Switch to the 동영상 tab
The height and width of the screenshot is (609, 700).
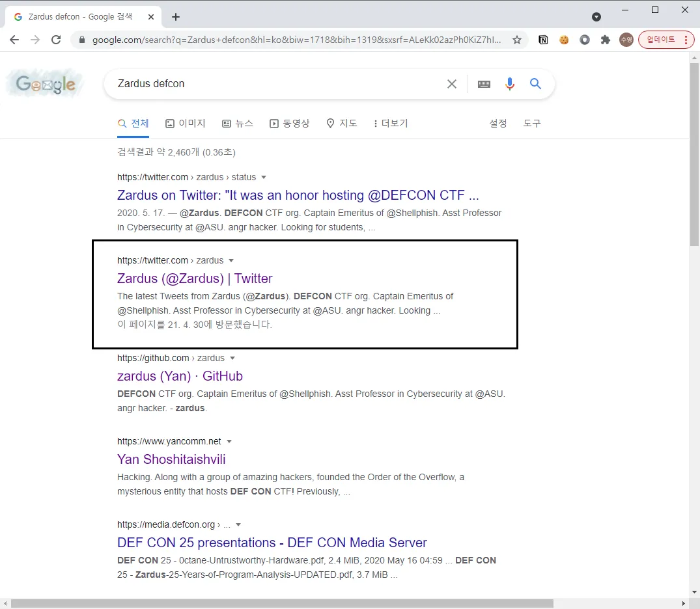pos(289,124)
